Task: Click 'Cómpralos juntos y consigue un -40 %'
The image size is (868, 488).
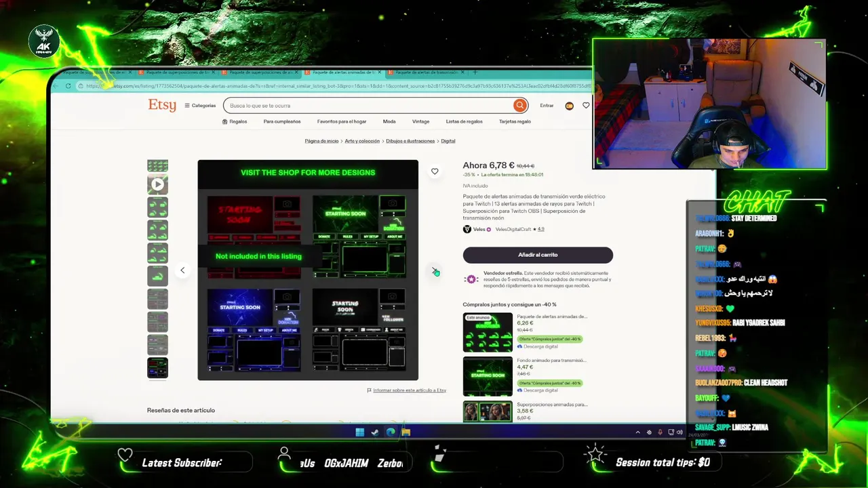Action: [x=509, y=304]
